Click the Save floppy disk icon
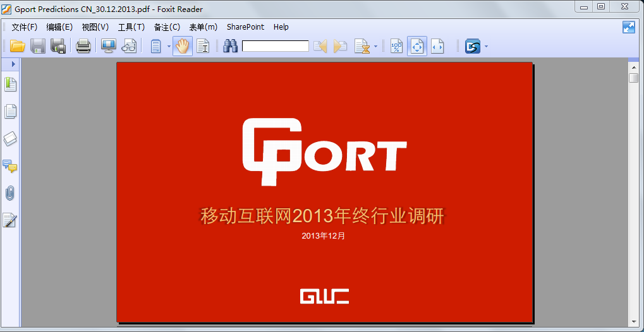The image size is (644, 332). point(38,46)
